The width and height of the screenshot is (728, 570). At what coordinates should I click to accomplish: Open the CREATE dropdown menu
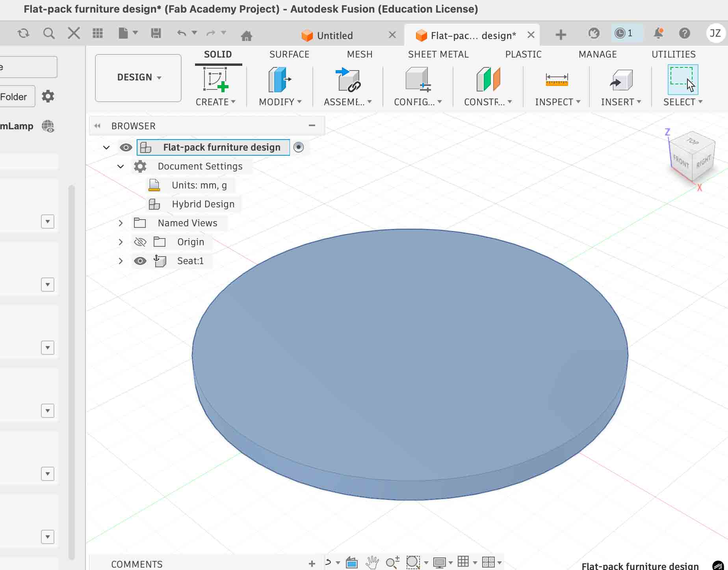click(215, 102)
